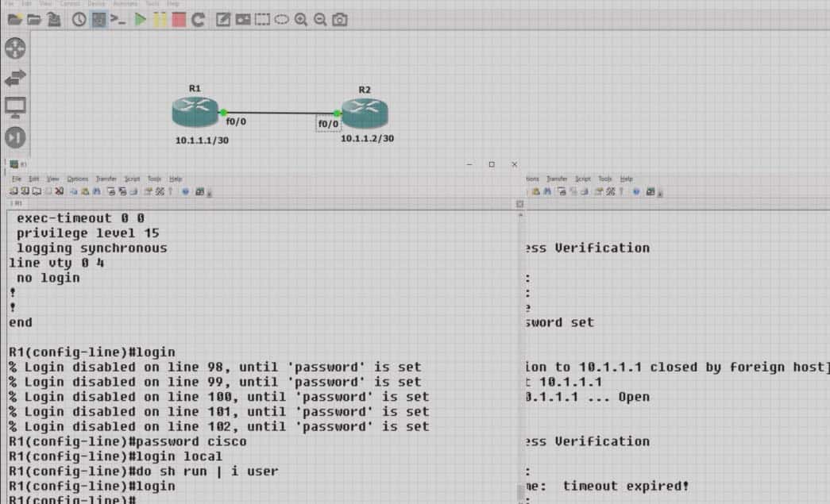Open Script menu in right terminal window

click(x=583, y=179)
